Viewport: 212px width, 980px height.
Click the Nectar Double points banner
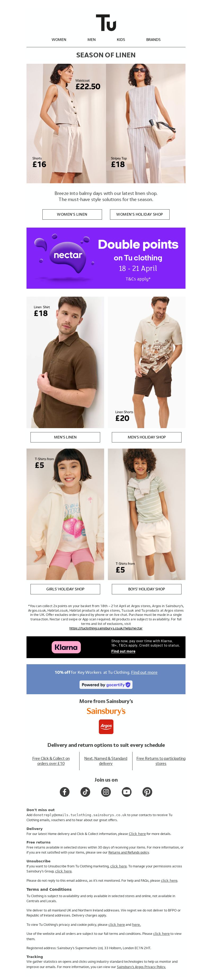[x=106, y=258]
